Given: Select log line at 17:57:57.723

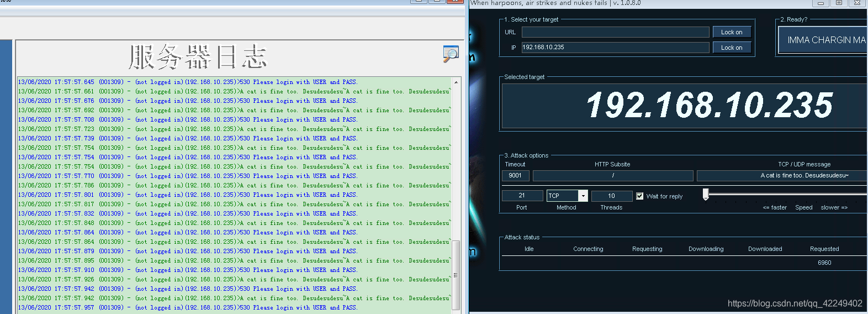Looking at the screenshot, I should coord(234,129).
